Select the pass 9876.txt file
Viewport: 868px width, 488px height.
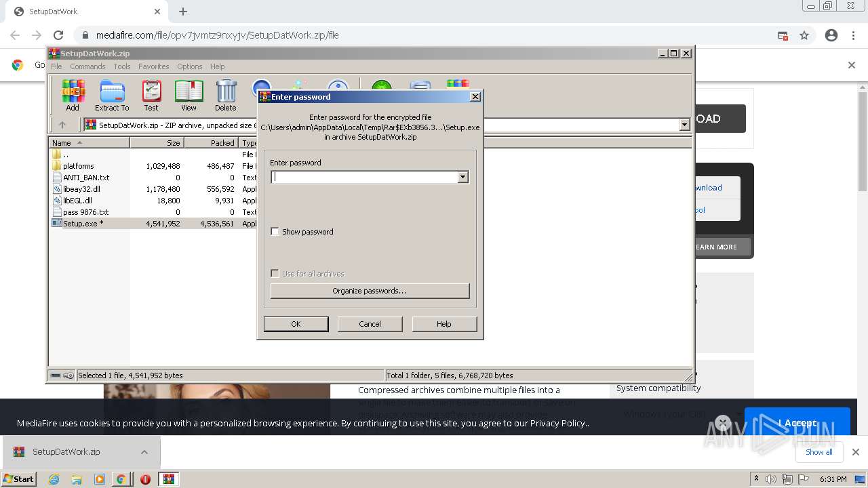tap(85, 212)
